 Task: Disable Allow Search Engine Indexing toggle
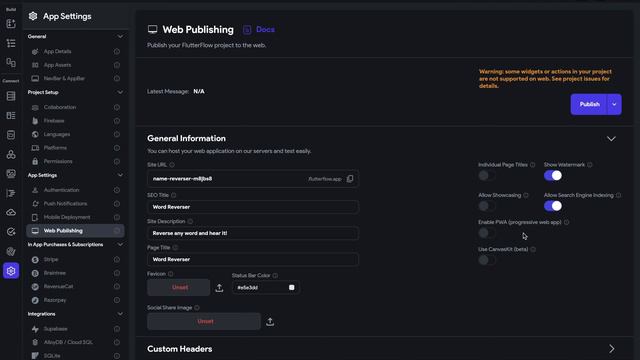pyautogui.click(x=553, y=206)
